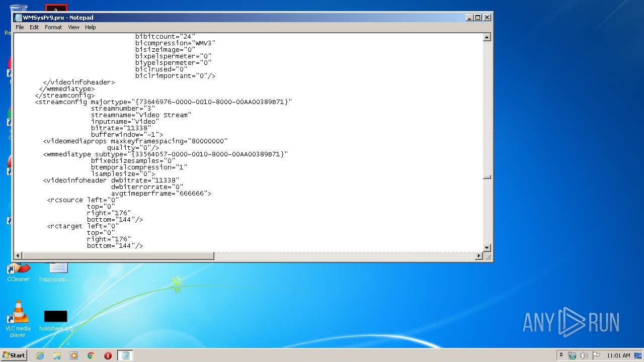Launch Google Chrome from the taskbar
Screen dimensions: 644x362
click(91, 355)
